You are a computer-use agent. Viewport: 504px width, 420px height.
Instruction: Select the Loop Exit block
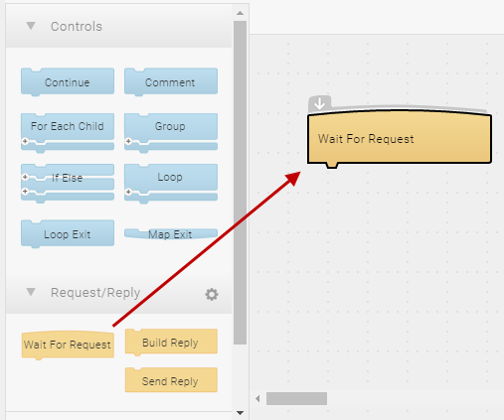[x=68, y=233]
